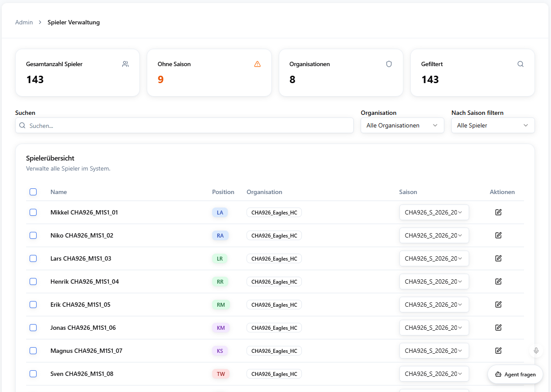Click the shield icon in Organisationen card
The image size is (551, 392).
(389, 64)
